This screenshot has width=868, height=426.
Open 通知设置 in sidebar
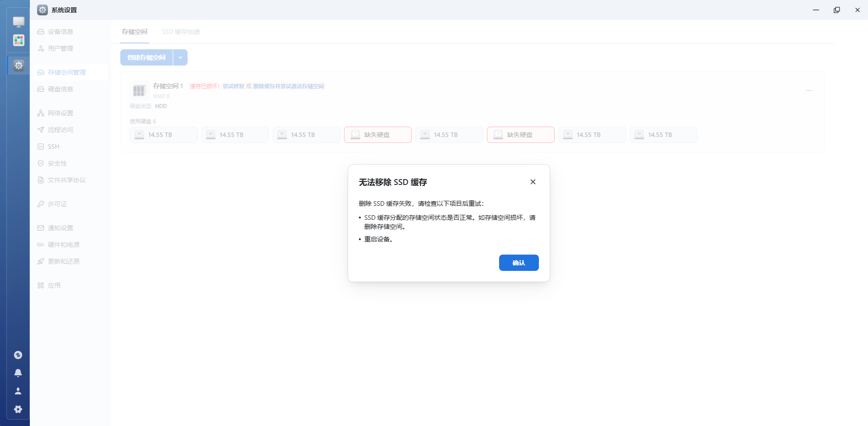click(x=70, y=228)
